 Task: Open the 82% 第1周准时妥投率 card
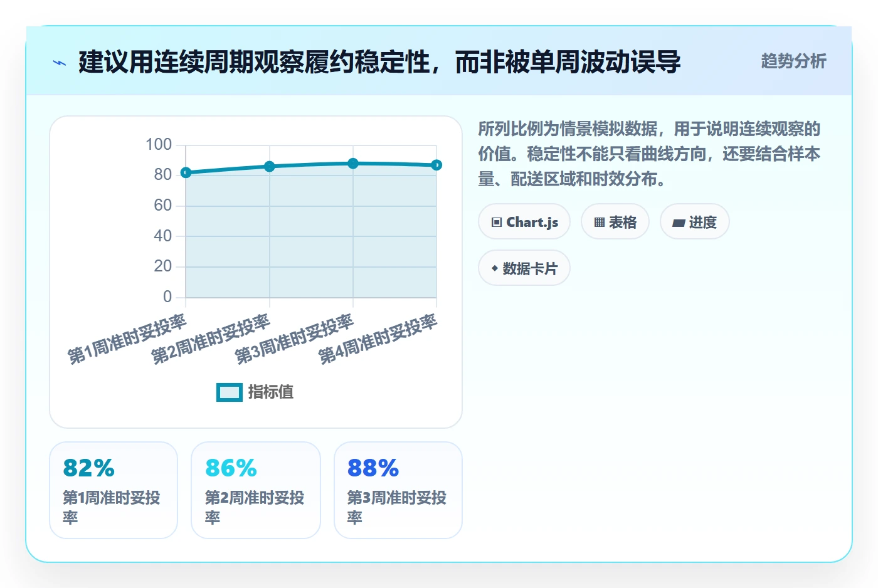click(x=114, y=490)
